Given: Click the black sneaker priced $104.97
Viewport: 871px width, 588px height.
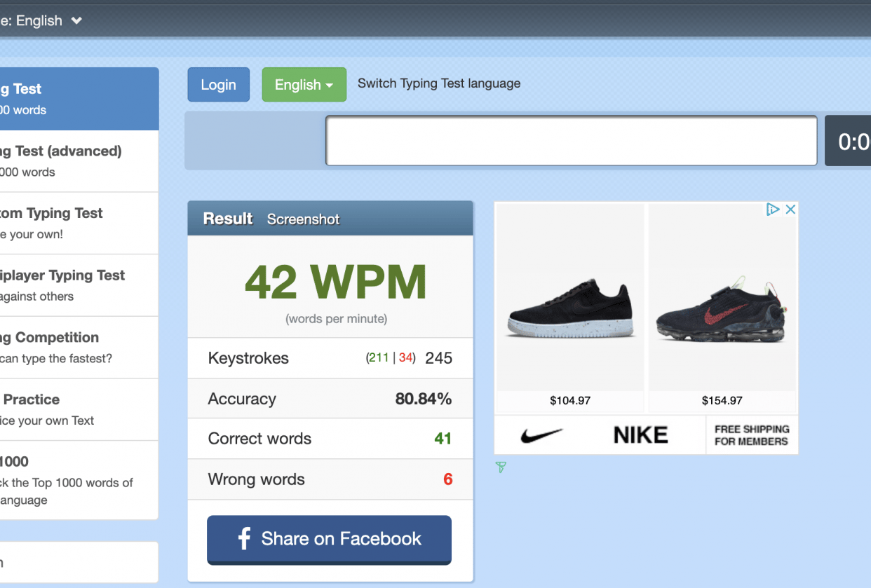Looking at the screenshot, I should click(569, 308).
